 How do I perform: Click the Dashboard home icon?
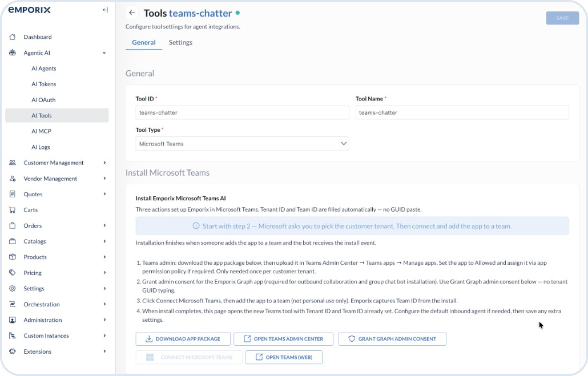click(x=13, y=37)
